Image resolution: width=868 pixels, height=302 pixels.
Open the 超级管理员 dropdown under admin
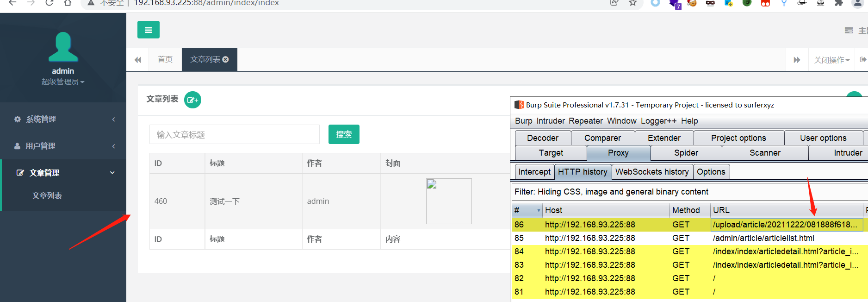point(63,82)
